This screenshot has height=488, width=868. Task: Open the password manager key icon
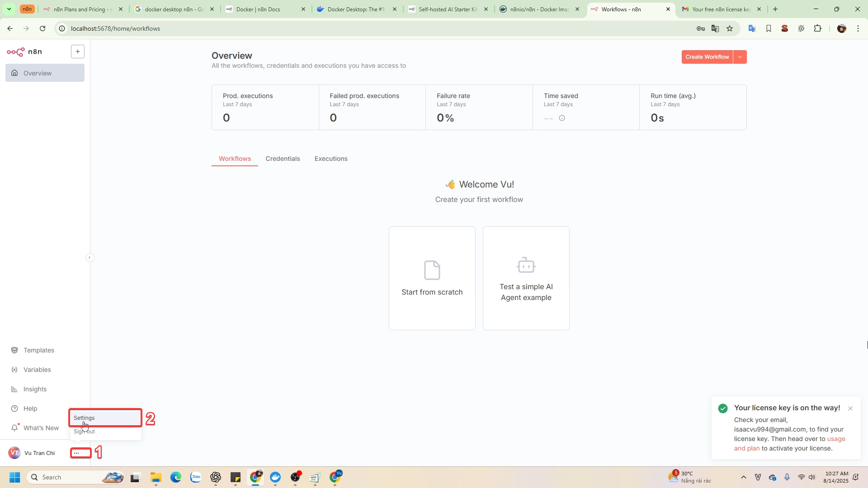pos(701,28)
